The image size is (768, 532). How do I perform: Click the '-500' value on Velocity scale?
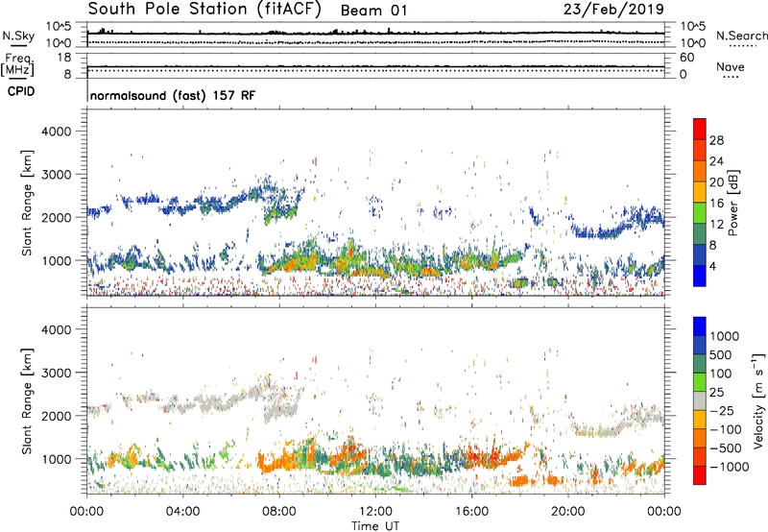[725, 448]
